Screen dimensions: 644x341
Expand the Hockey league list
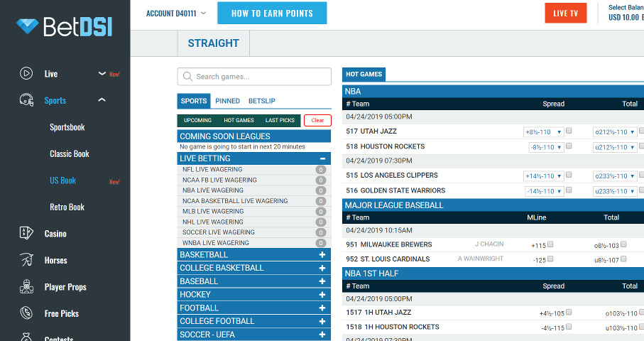(322, 295)
